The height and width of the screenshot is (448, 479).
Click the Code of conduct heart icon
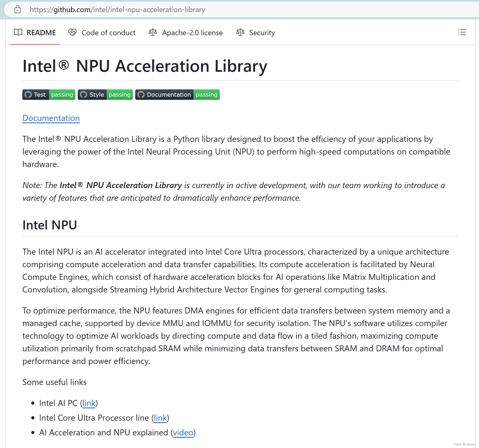click(x=72, y=32)
